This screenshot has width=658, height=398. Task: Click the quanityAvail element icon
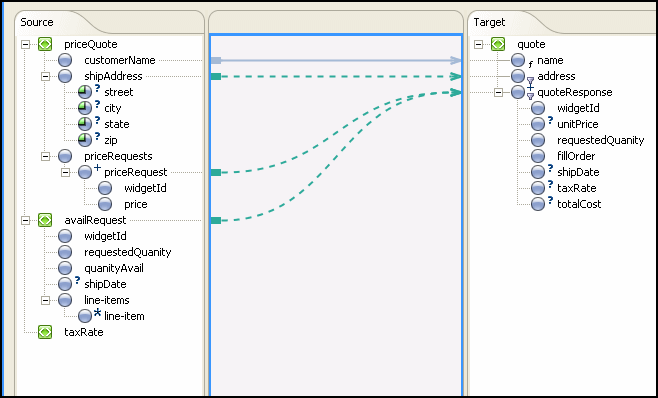coord(65,268)
